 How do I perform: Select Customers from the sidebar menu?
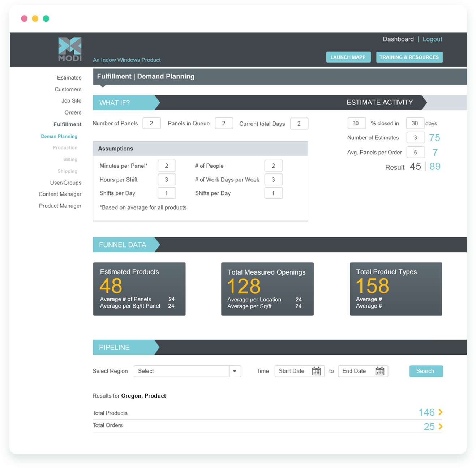pos(68,89)
